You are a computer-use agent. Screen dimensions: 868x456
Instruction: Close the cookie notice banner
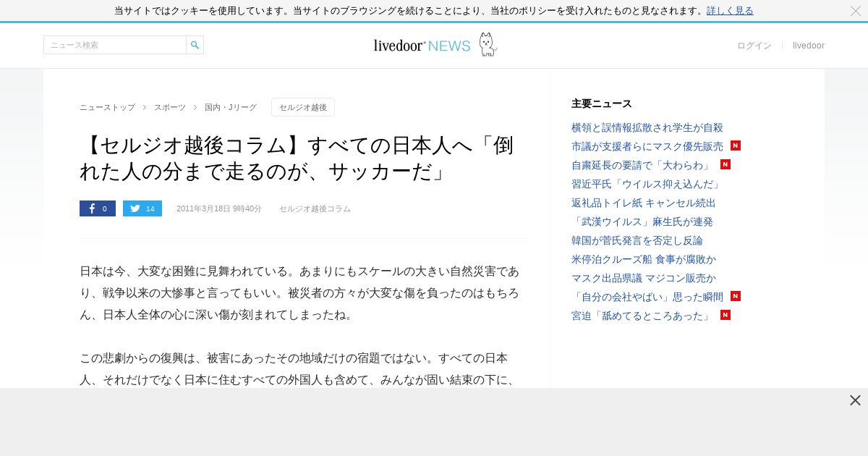click(855, 11)
